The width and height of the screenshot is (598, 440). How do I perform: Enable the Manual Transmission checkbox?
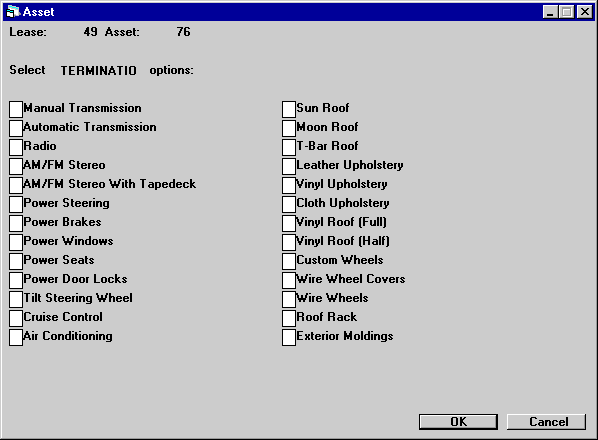[x=16, y=109]
